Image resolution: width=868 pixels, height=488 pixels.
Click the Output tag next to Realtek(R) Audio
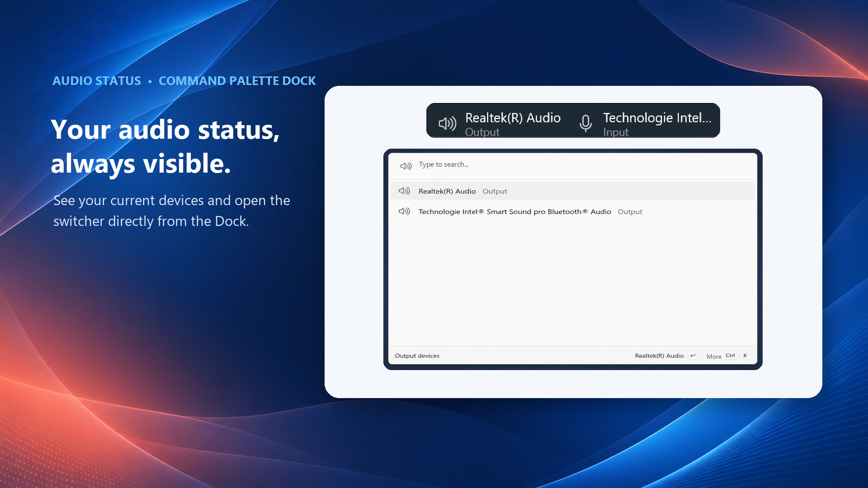point(495,192)
